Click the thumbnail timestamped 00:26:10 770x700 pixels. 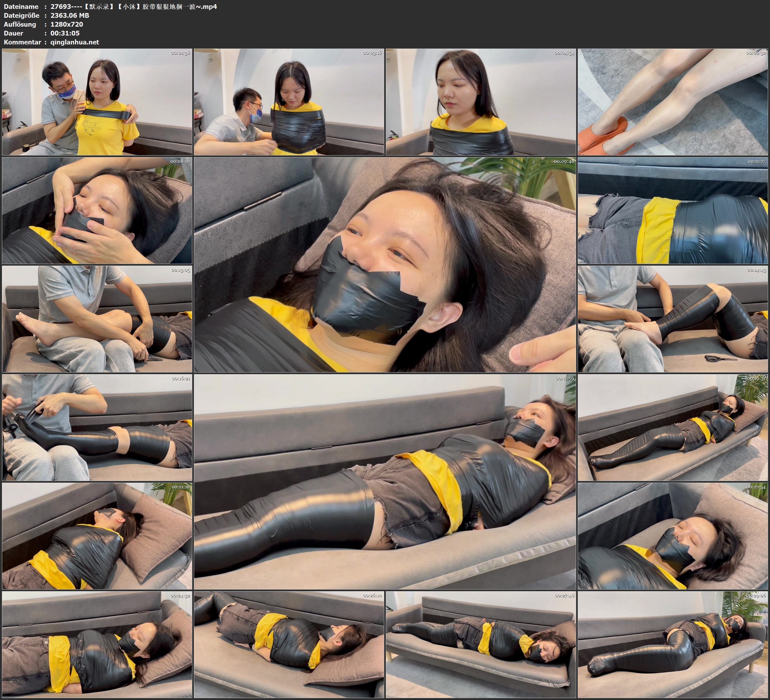(x=289, y=644)
